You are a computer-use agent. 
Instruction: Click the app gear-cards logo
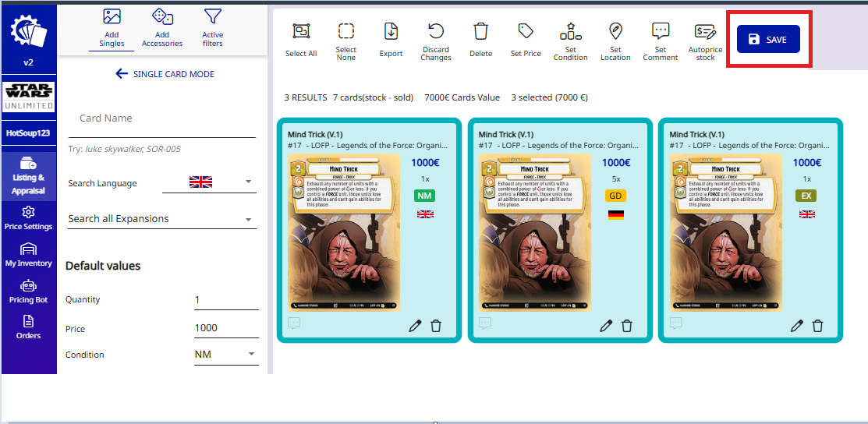coord(29,31)
